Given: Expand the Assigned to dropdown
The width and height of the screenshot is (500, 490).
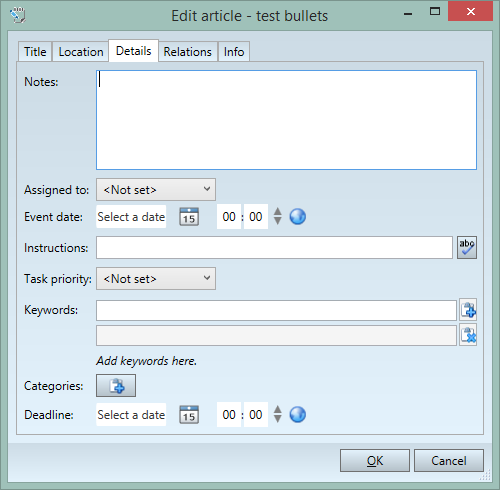Looking at the screenshot, I should pos(156,190).
